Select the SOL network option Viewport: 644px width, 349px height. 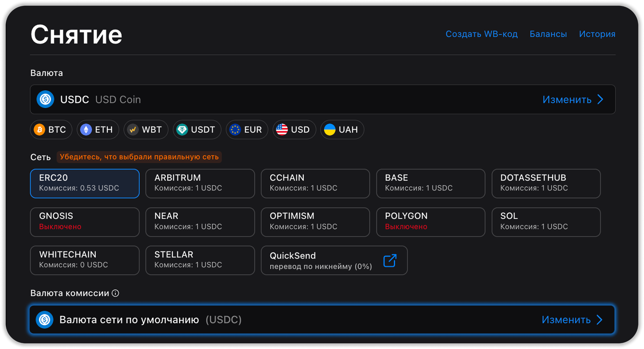click(546, 222)
